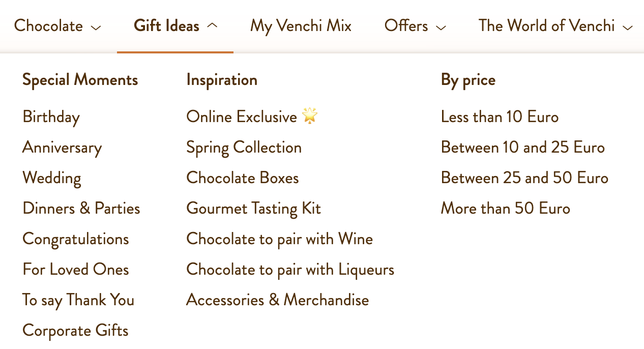644x349 pixels.
Task: Select More than 50 Euro price range
Action: coord(506,209)
